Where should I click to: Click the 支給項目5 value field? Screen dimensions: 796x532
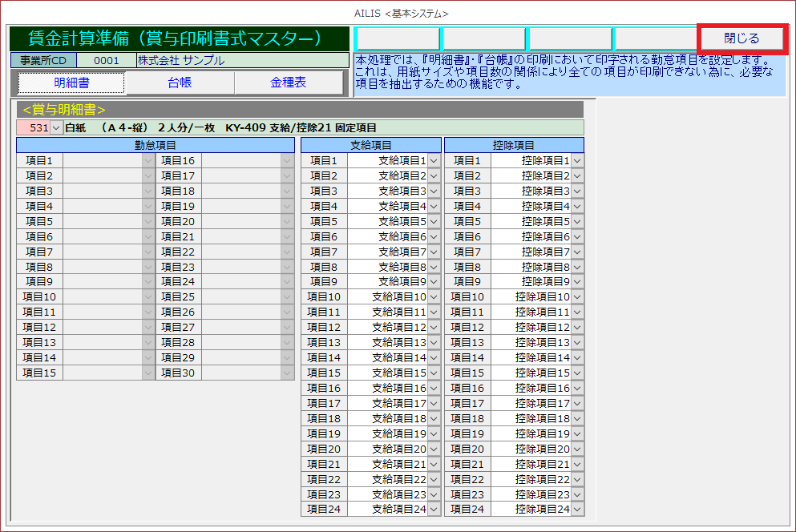pos(388,221)
